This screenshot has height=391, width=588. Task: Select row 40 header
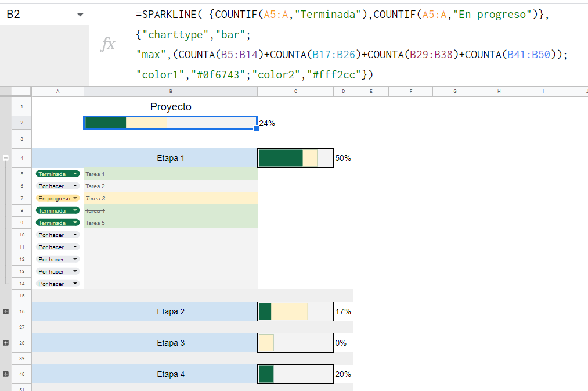tap(21, 374)
